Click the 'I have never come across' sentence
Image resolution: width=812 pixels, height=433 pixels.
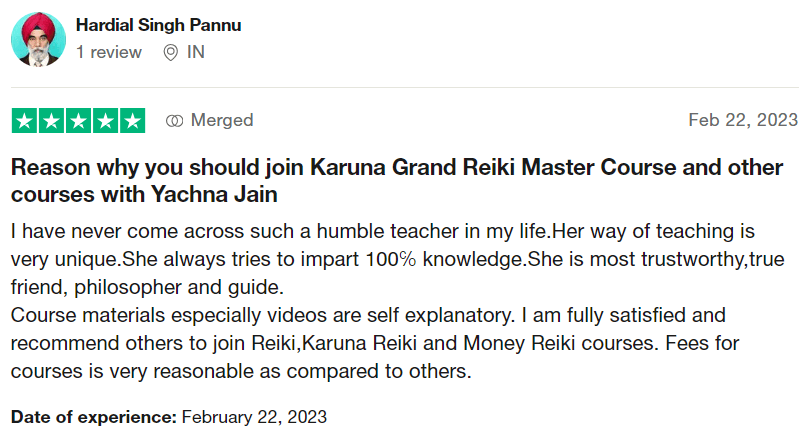(281, 231)
